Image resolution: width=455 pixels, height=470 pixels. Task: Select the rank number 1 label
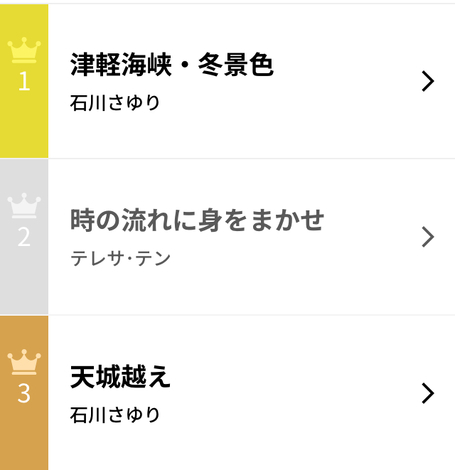[x=24, y=81]
